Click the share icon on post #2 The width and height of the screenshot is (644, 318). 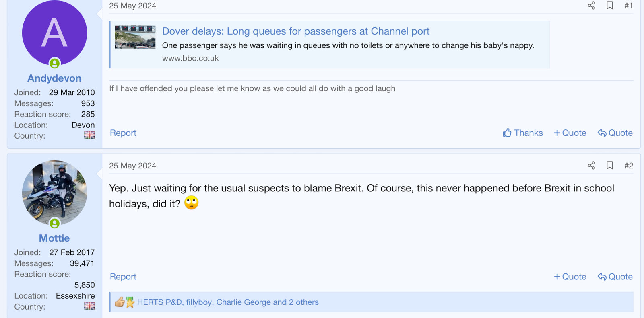591,166
